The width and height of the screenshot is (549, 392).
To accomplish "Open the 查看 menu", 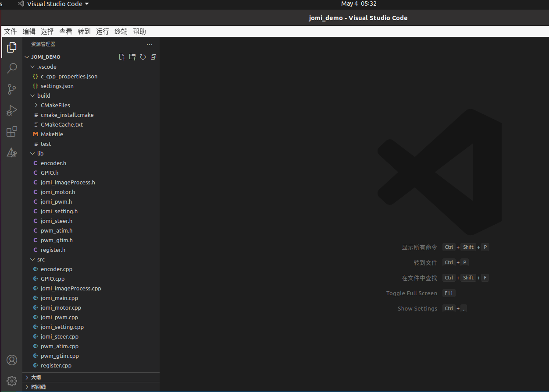I will (x=66, y=31).
